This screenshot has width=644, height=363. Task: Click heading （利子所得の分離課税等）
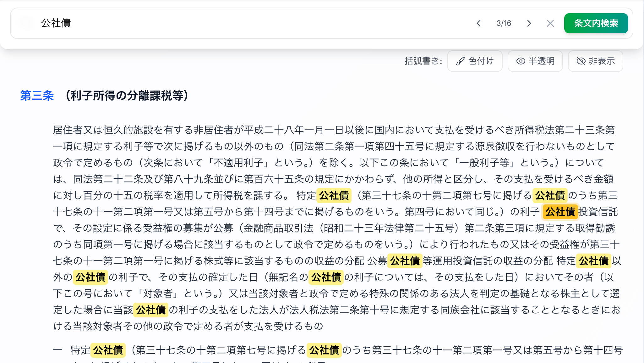pos(127,96)
